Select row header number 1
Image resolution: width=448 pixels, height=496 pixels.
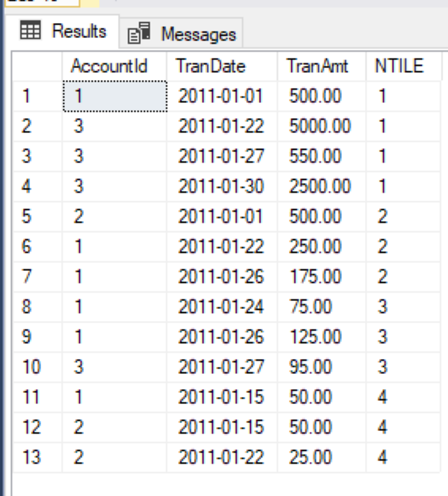[x=37, y=96]
